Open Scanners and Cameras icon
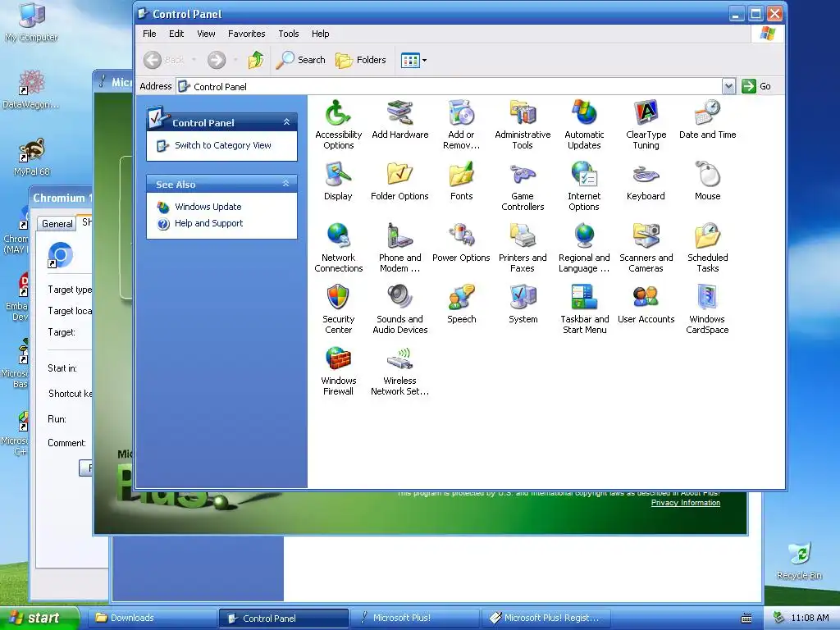This screenshot has width=840, height=630. 646,248
